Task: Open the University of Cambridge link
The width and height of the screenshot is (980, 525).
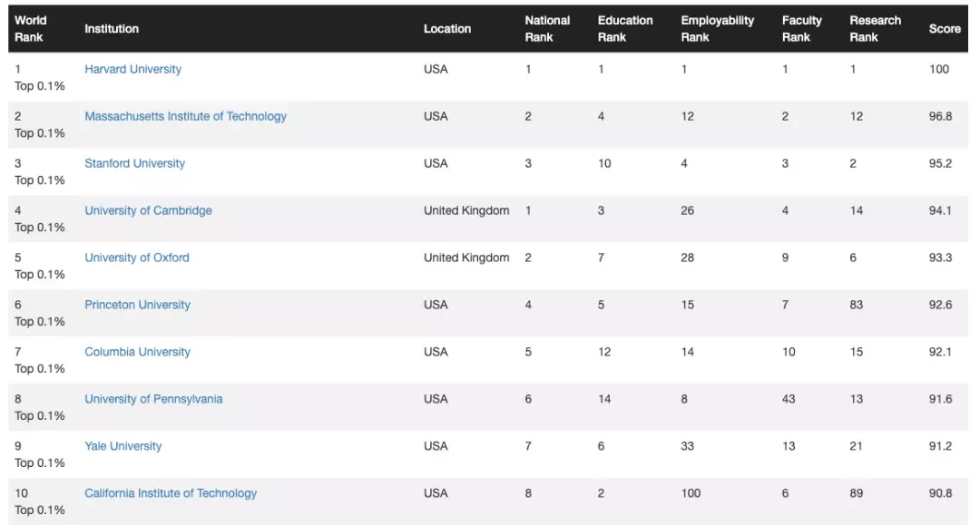Action: pos(148,210)
